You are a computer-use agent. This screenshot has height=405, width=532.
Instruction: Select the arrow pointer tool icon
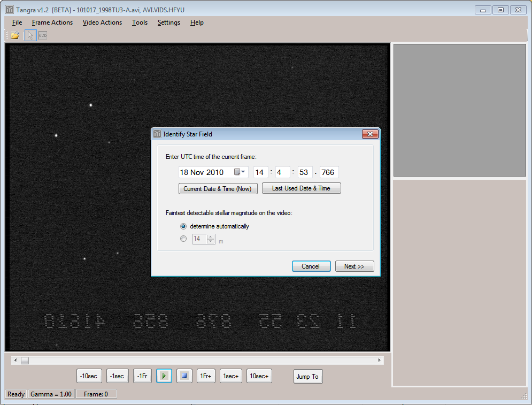(x=30, y=35)
